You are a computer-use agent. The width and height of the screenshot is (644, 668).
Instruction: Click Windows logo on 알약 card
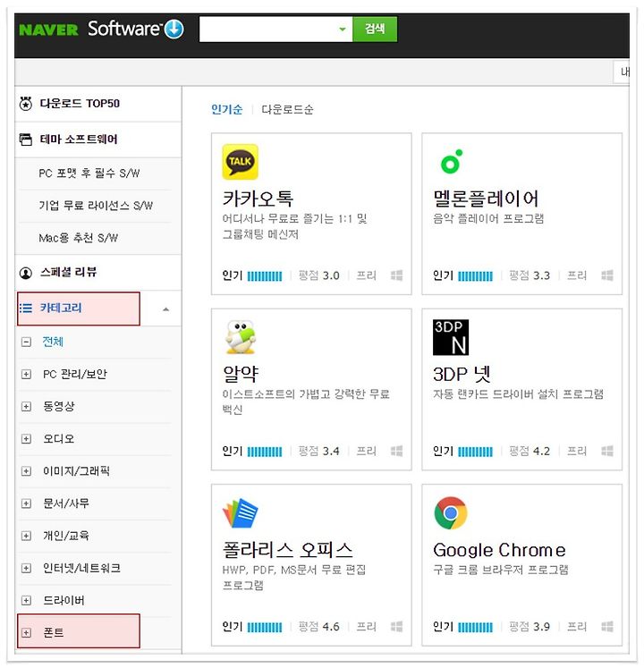(396, 451)
